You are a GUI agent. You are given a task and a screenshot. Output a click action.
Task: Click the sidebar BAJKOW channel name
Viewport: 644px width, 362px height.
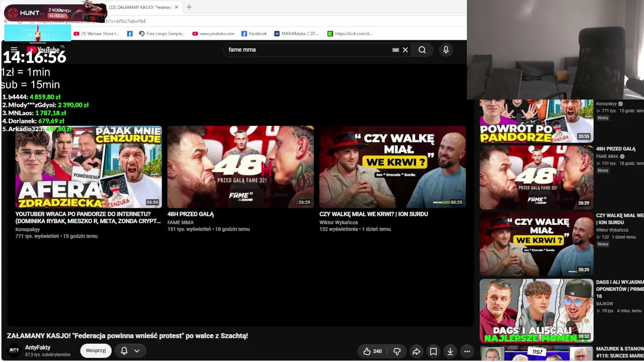click(605, 304)
